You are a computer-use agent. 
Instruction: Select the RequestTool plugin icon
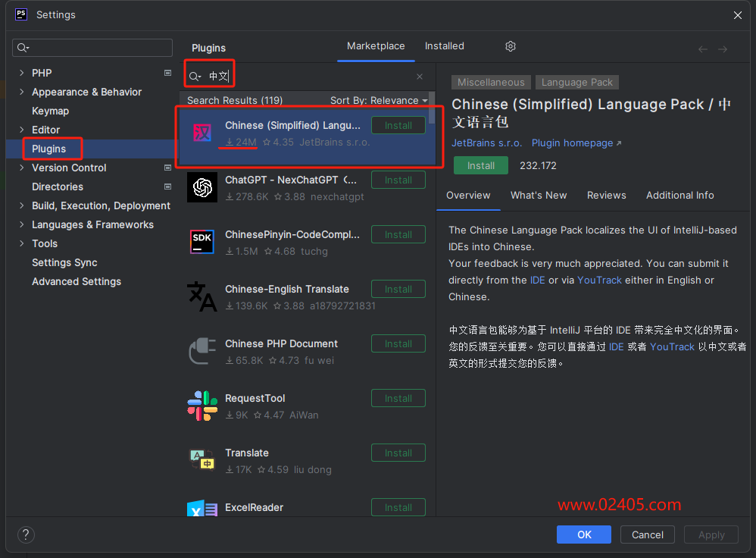(x=202, y=406)
